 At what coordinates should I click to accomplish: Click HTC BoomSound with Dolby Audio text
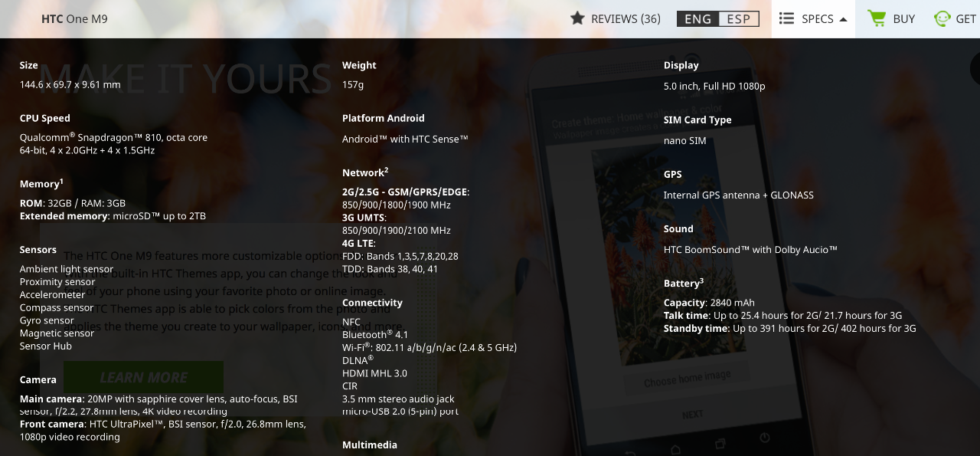pyautogui.click(x=750, y=249)
